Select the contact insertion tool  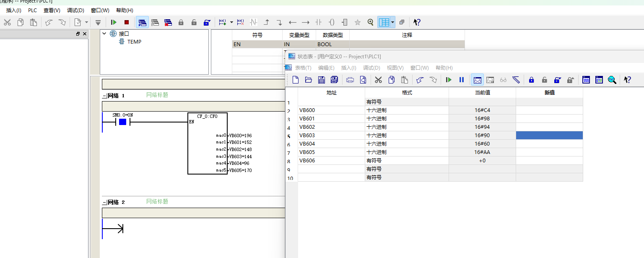pyautogui.click(x=319, y=22)
